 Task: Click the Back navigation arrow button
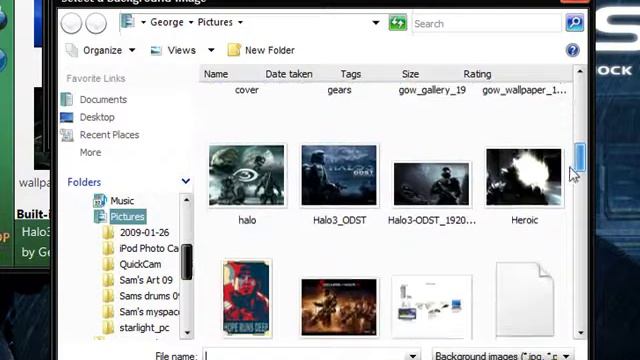point(71,23)
